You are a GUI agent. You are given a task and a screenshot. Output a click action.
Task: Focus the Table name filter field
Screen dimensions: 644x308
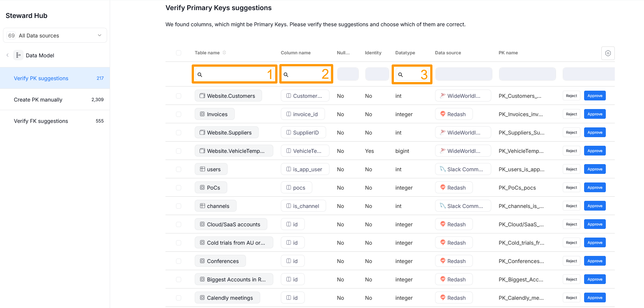coord(236,75)
